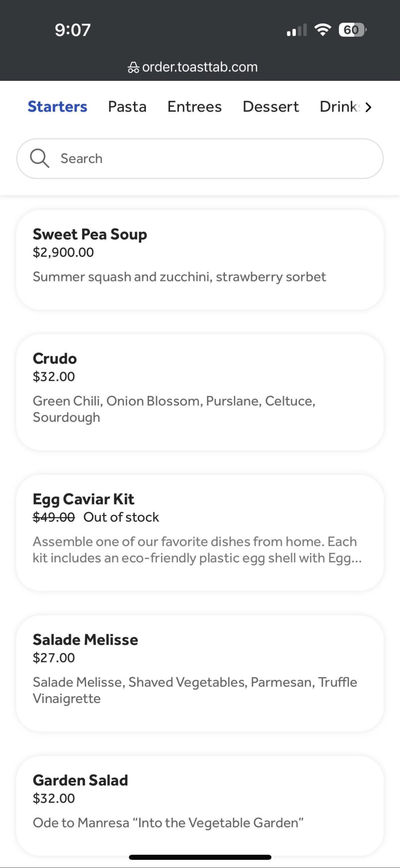
Task: Go to the Dessert tab
Action: click(271, 107)
